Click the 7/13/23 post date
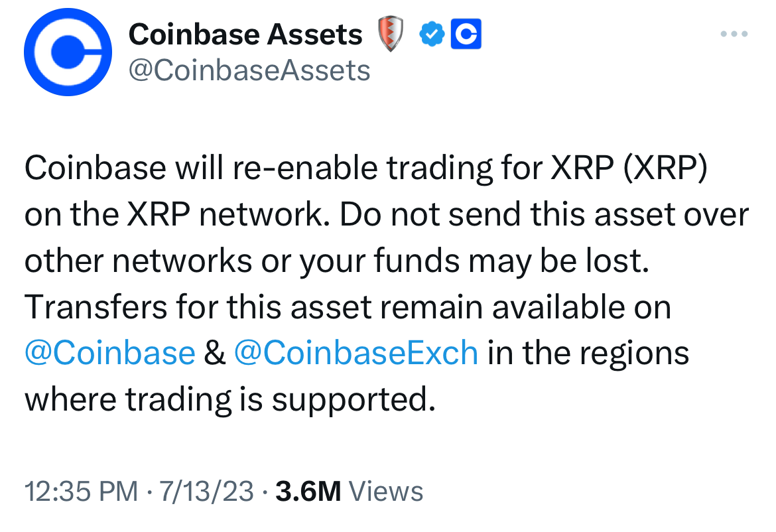This screenshot has height=532, width=776. (x=206, y=492)
